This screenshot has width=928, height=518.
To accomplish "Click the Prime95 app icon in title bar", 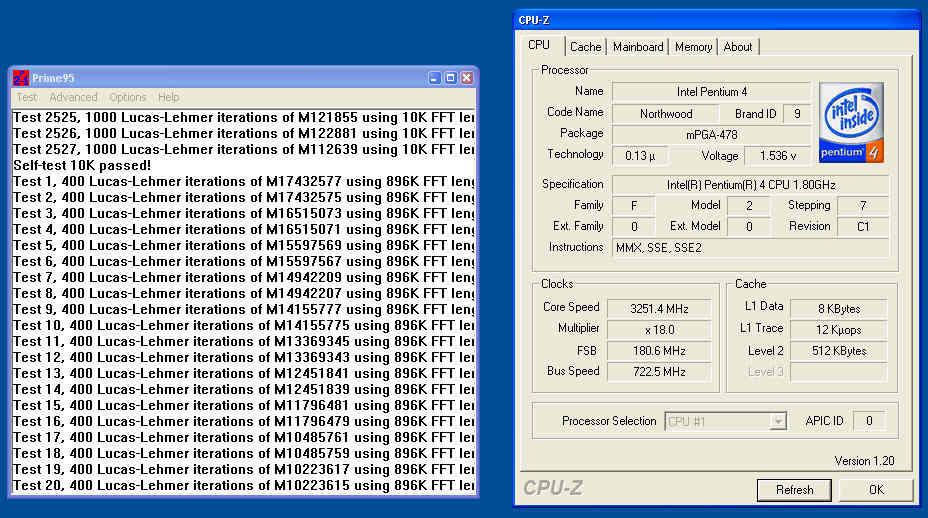I will 21,78.
